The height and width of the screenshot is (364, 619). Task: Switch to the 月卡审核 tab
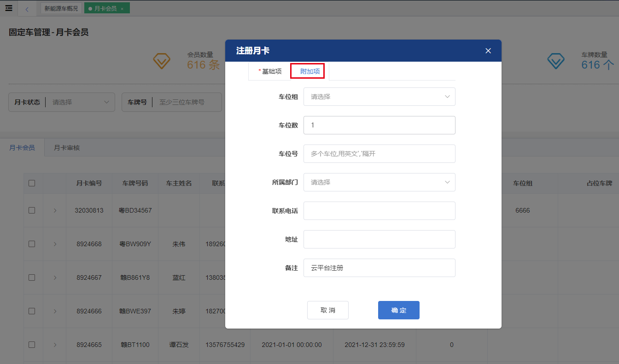(67, 148)
